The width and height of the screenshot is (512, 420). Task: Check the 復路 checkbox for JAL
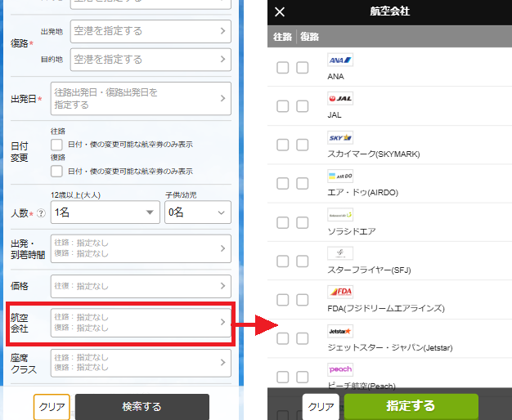tap(303, 106)
